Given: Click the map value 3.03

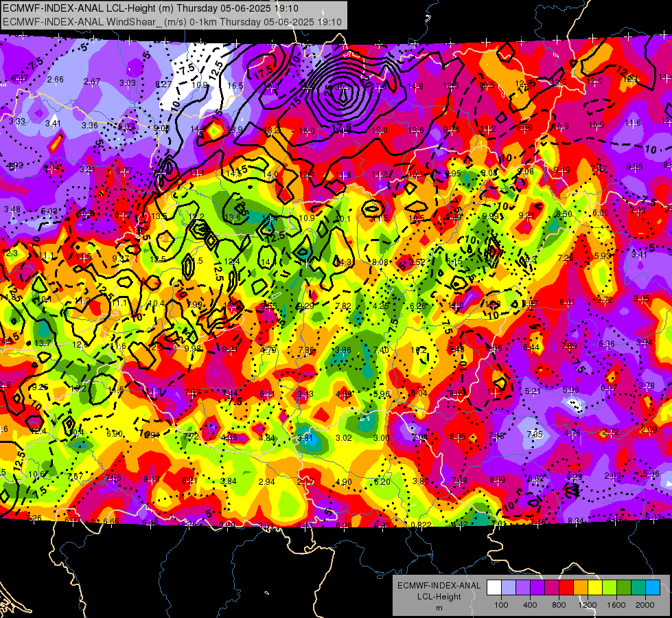Looking at the screenshot, I should coord(127,83).
